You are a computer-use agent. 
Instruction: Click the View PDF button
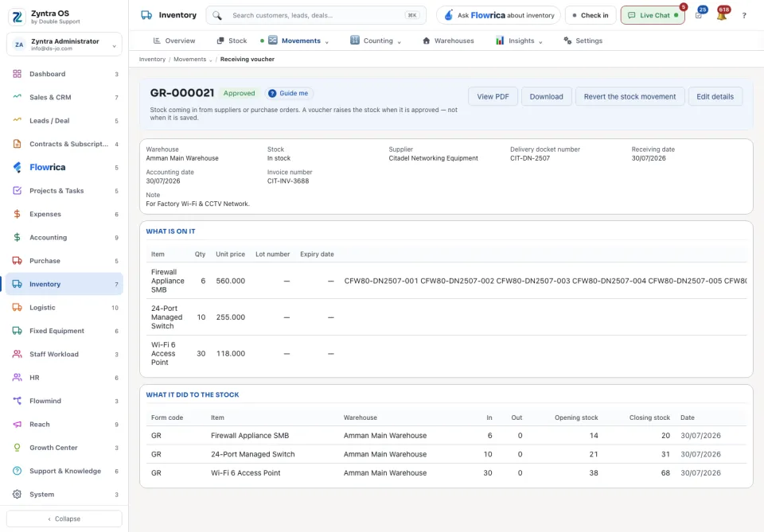click(x=493, y=96)
